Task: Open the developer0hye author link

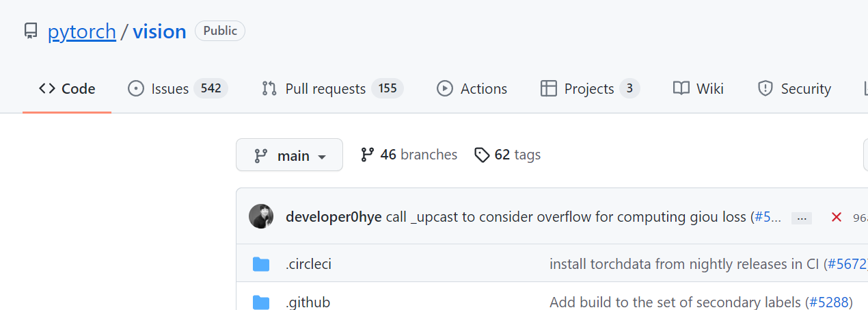Action: (334, 217)
